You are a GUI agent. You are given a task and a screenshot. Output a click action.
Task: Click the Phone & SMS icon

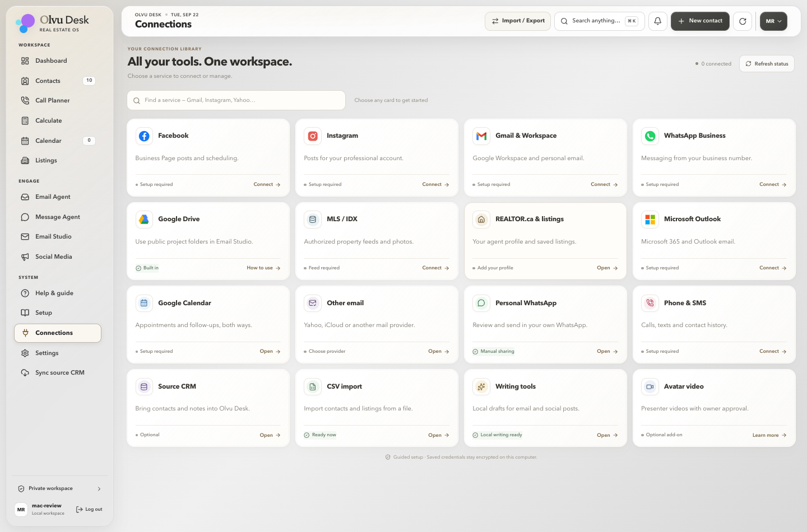coord(650,303)
